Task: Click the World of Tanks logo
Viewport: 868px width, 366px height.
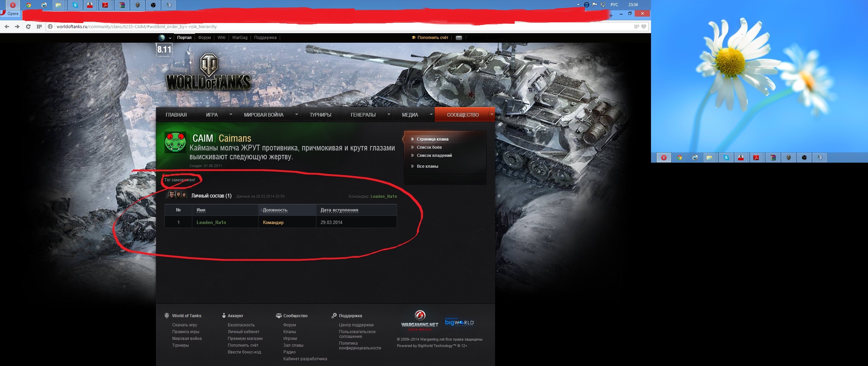Action: point(208,73)
